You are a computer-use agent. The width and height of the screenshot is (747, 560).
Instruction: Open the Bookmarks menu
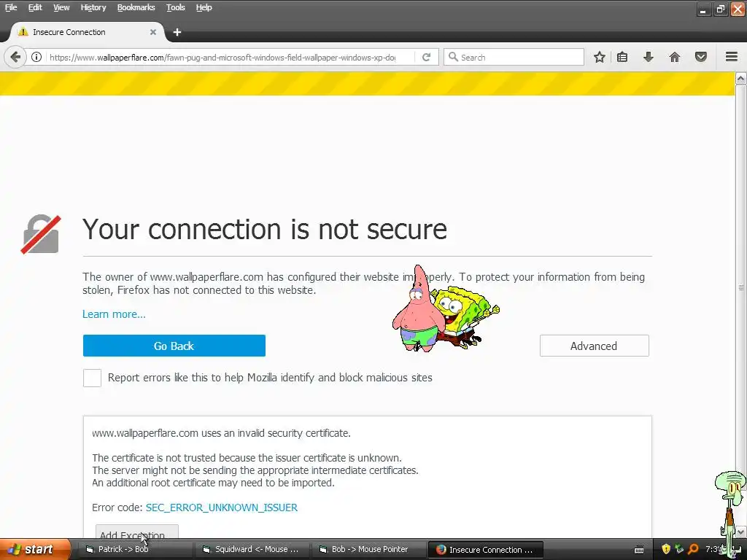pyautogui.click(x=136, y=7)
